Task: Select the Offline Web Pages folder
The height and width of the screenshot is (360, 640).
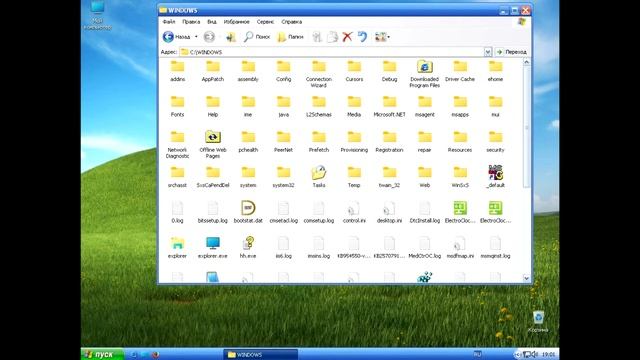Action: (x=213, y=144)
